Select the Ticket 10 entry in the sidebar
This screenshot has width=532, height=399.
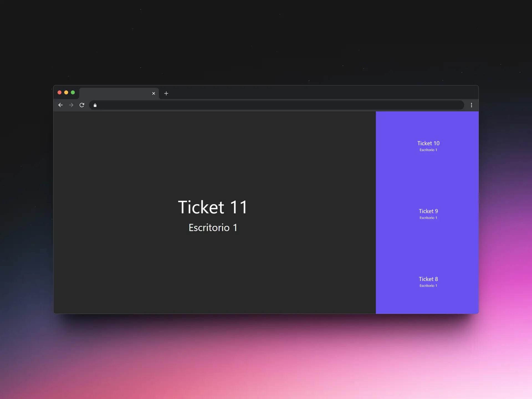click(x=428, y=143)
